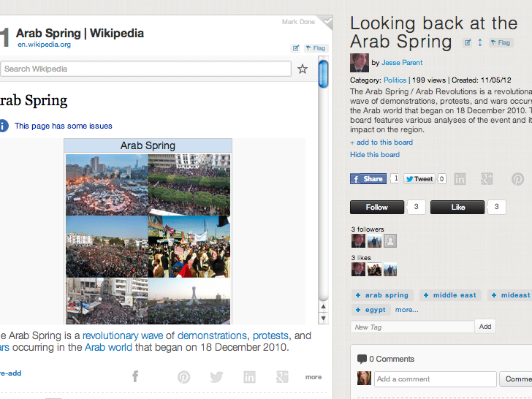Click the author avatar of Jesse Parent
Screen dimensions: 532x399
[x=360, y=63]
